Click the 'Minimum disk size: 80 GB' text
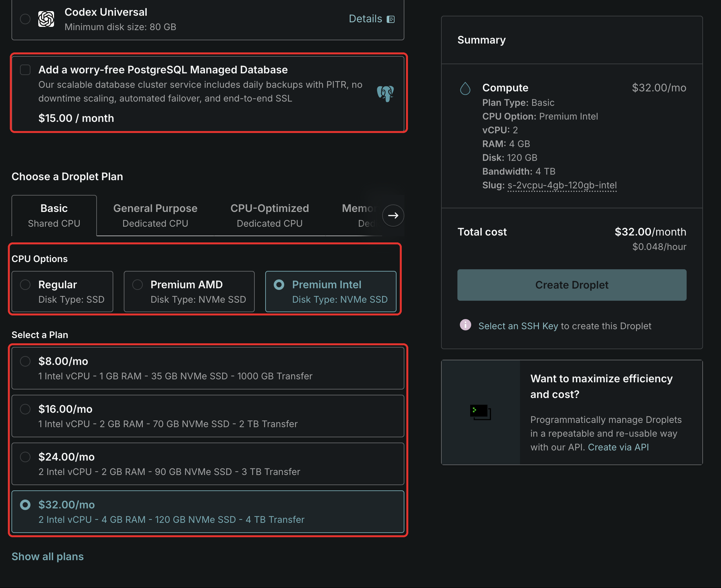721x588 pixels. (120, 27)
